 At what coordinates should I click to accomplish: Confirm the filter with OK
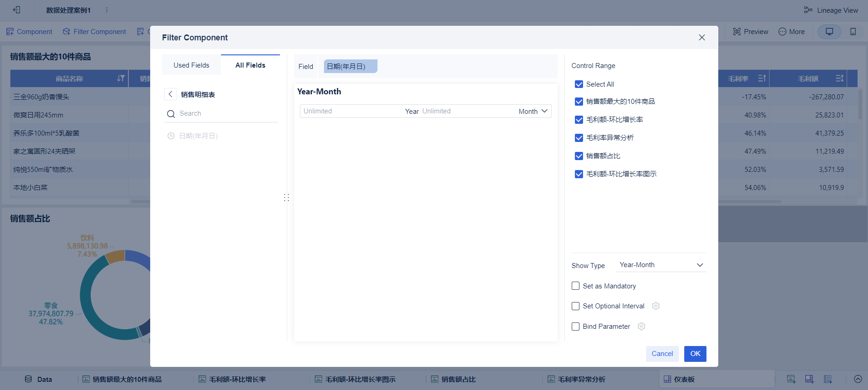tap(695, 354)
